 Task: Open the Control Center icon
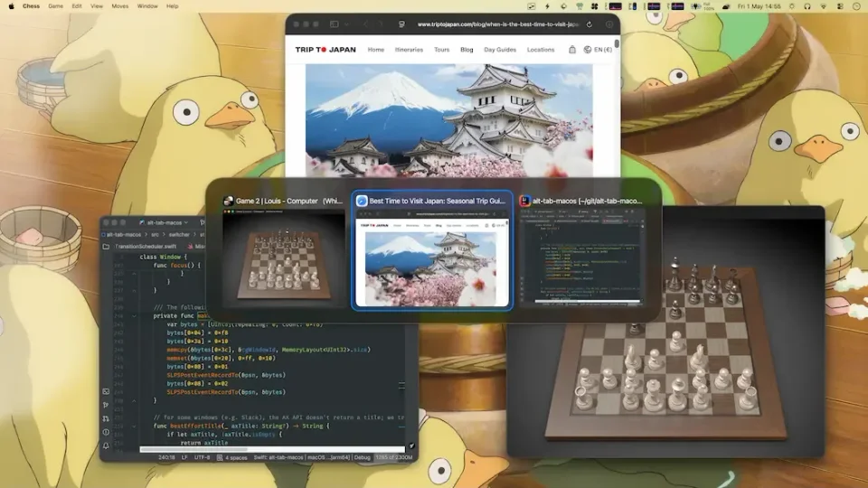click(840, 6)
